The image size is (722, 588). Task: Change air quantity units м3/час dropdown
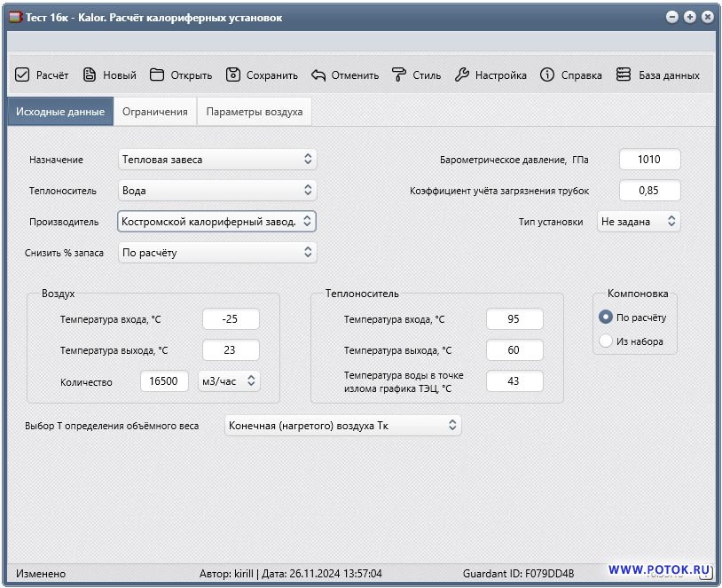coord(229,381)
